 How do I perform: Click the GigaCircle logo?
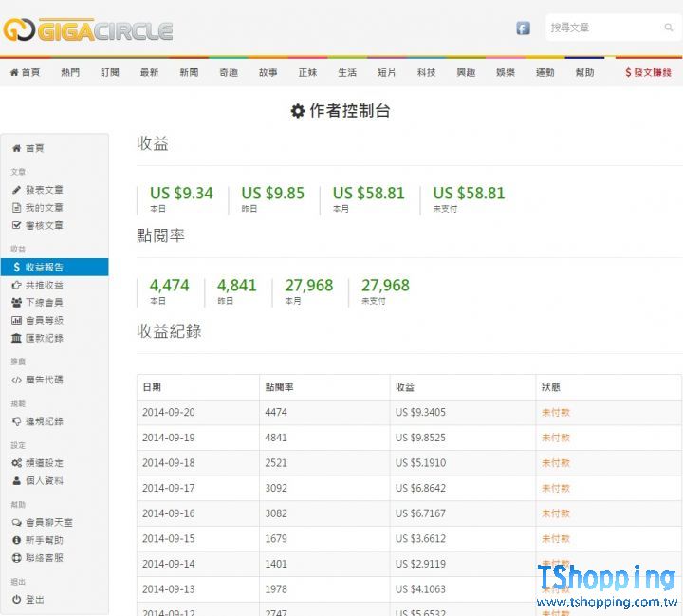tap(88, 30)
